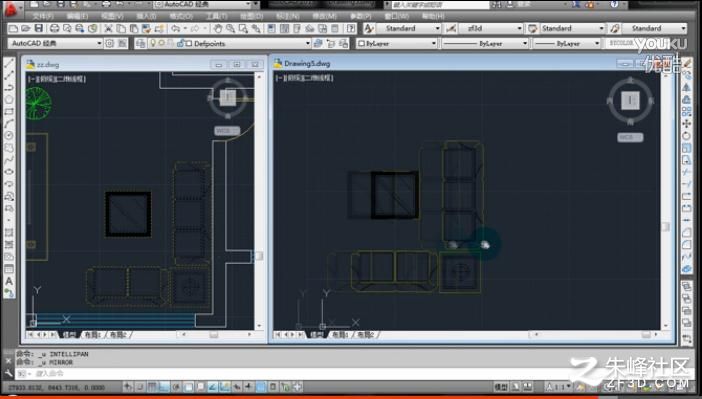Click the WCS button in Drawing5 viewport
The image size is (702, 399).
[630, 137]
